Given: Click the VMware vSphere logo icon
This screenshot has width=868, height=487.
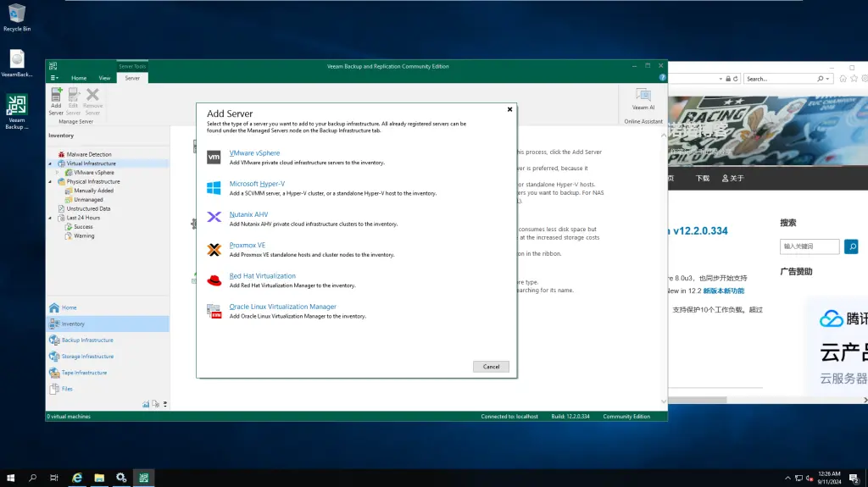Looking at the screenshot, I should pyautogui.click(x=214, y=157).
